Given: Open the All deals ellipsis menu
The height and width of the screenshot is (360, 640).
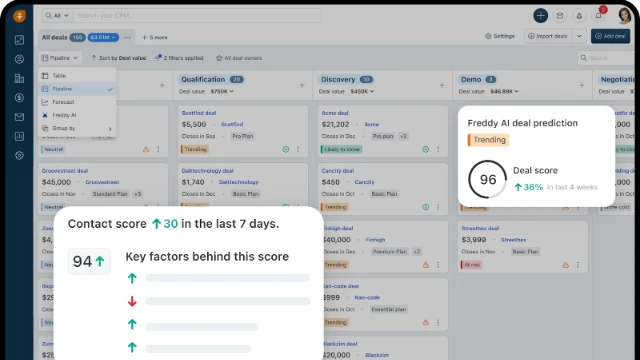Looking at the screenshot, I should click(127, 37).
